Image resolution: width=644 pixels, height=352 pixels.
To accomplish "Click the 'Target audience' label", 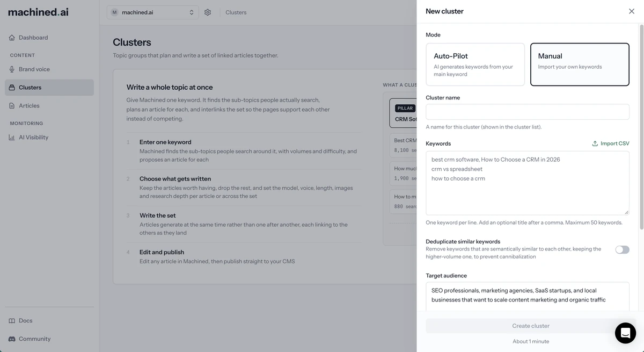I will (447, 276).
